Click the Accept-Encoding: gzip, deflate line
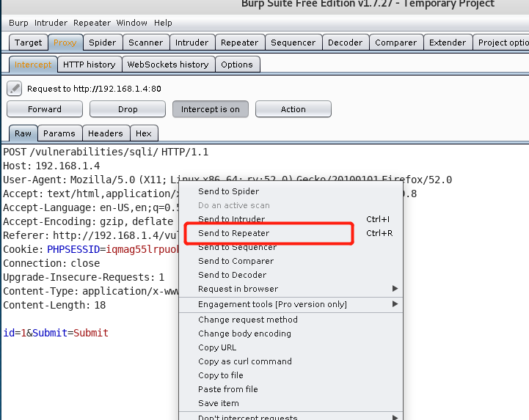529x420 pixels. (x=88, y=221)
